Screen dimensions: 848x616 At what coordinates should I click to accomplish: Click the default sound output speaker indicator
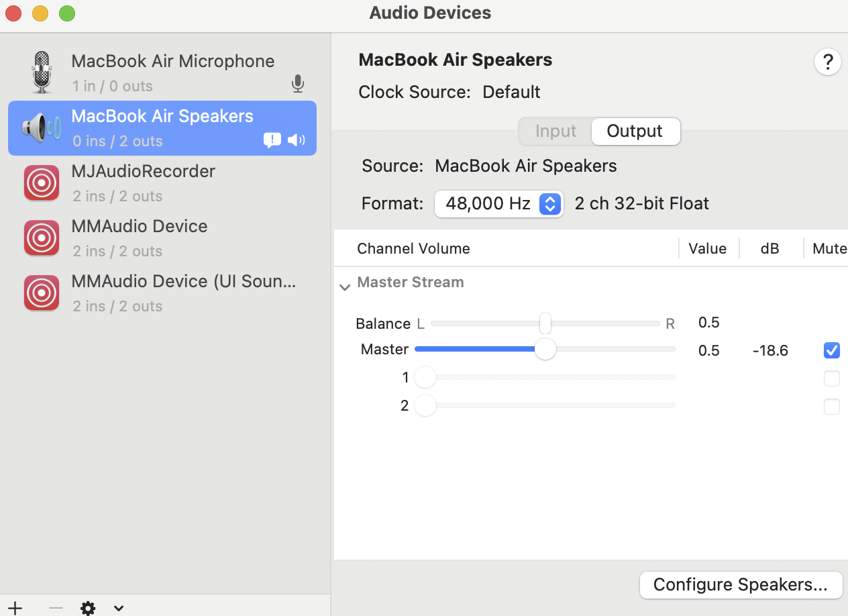coord(297,140)
